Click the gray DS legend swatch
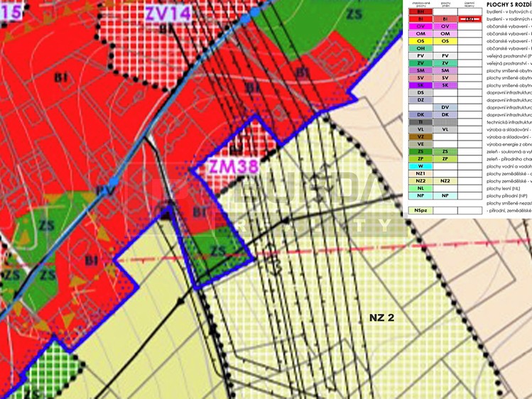The height and width of the screenshot is (399, 532). 420,92
